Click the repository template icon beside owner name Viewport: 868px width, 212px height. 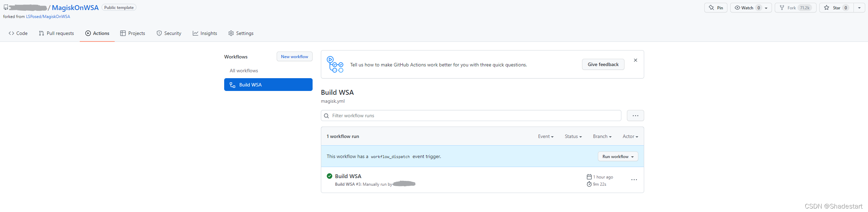click(x=6, y=7)
